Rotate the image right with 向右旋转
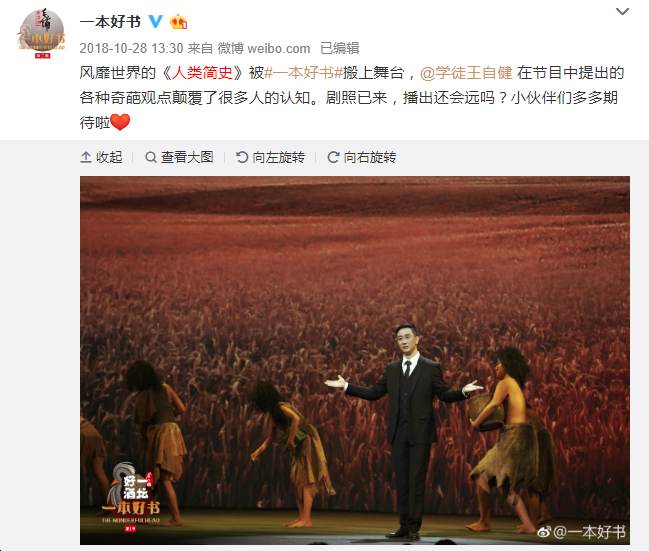 pos(362,157)
